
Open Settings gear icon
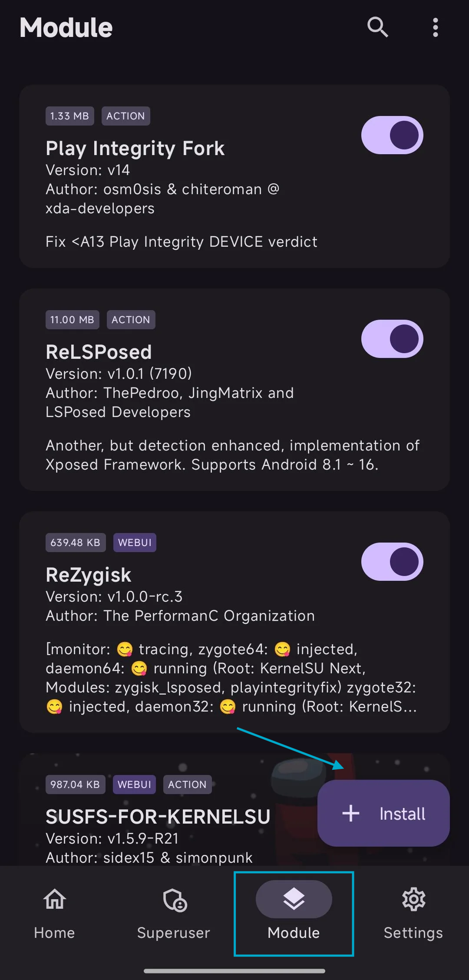(413, 899)
